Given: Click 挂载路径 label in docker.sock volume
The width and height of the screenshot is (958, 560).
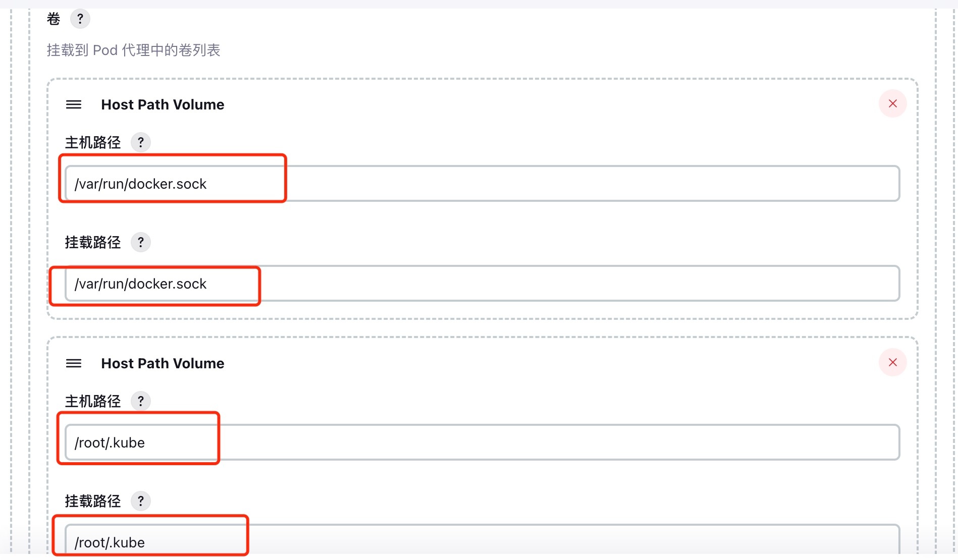Looking at the screenshot, I should 93,242.
